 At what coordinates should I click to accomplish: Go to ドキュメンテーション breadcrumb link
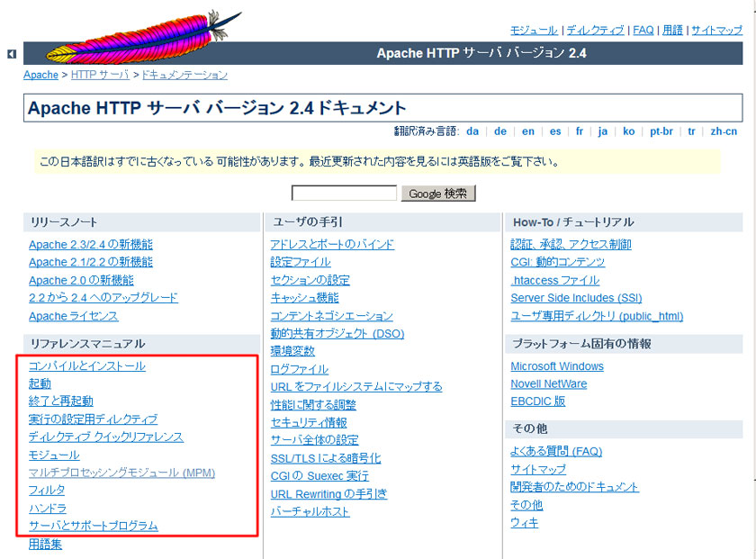(x=184, y=76)
